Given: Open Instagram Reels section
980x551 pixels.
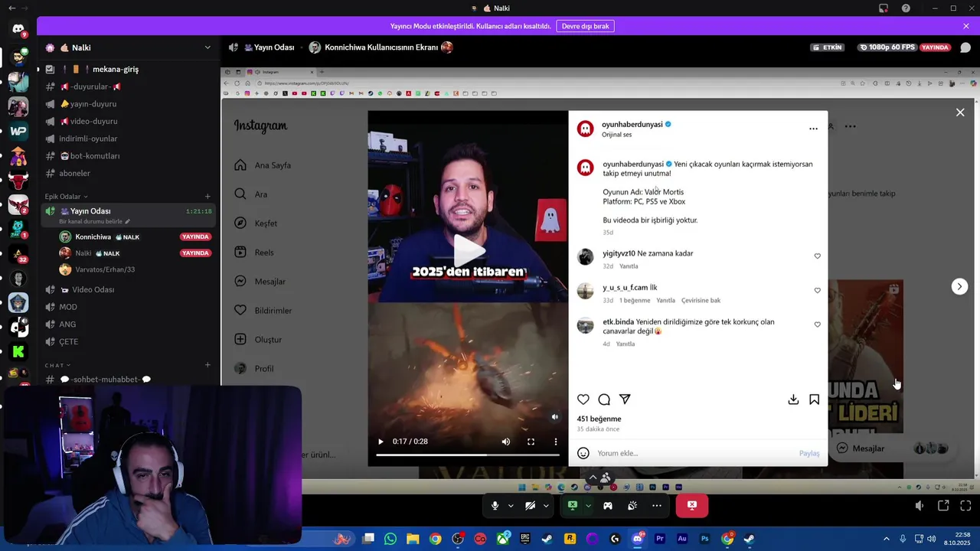Looking at the screenshot, I should point(255,253).
